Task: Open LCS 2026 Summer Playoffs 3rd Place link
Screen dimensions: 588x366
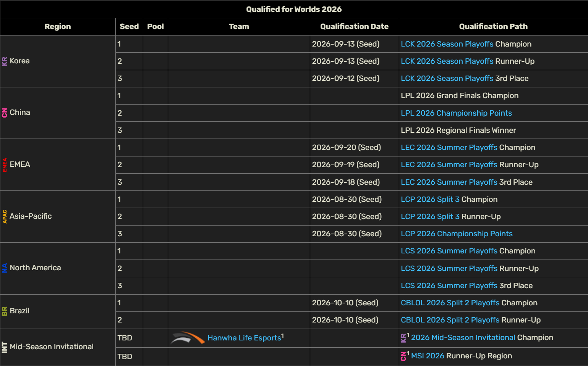Action: [449, 285]
